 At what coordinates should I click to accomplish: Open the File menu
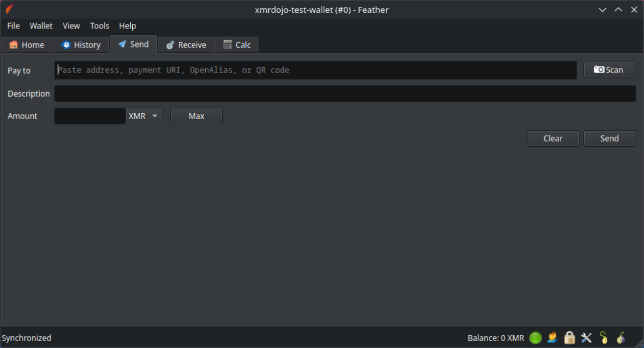coord(14,26)
